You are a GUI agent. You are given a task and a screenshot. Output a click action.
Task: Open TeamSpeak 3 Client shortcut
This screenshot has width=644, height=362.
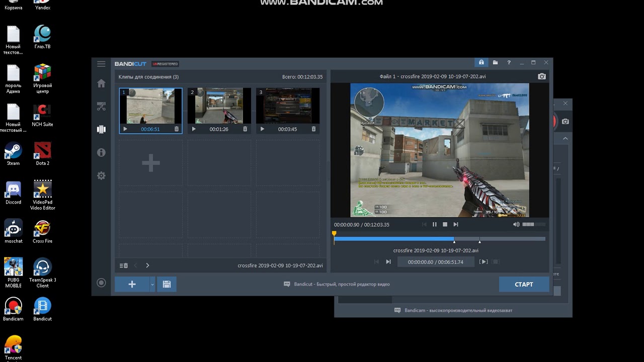[x=43, y=274]
